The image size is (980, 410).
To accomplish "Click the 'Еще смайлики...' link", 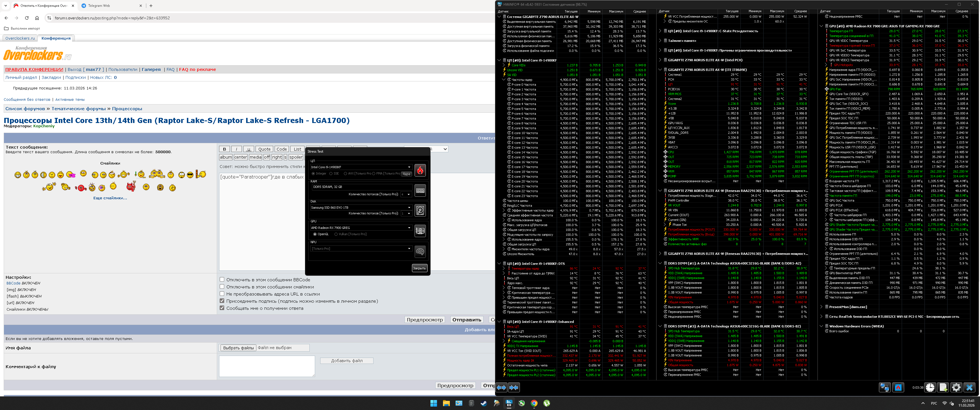I will pos(110,198).
